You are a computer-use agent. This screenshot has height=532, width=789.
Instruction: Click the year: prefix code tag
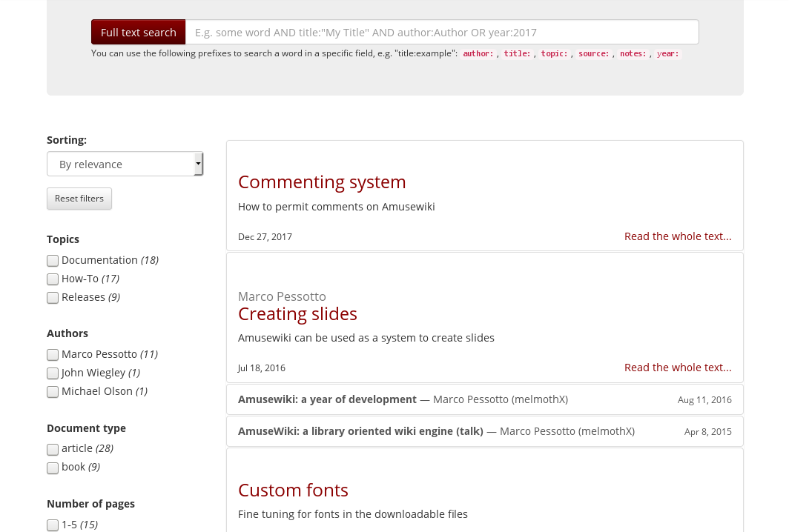pos(667,53)
